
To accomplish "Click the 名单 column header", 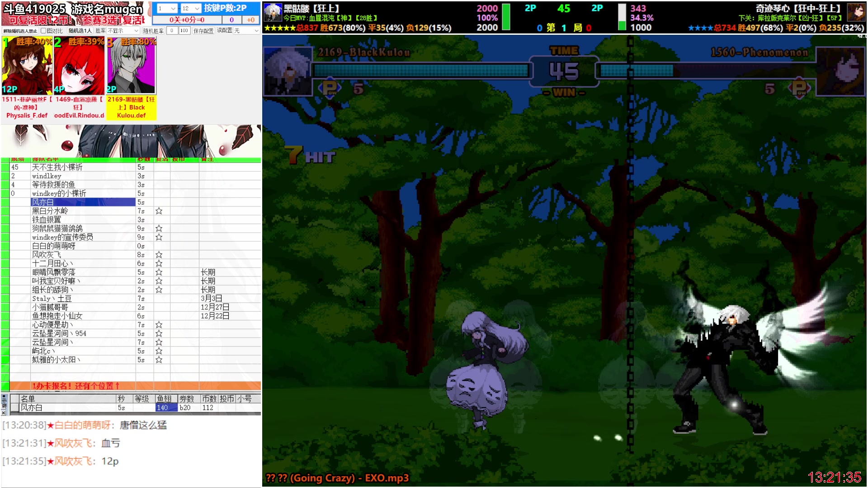I will pyautogui.click(x=68, y=399).
